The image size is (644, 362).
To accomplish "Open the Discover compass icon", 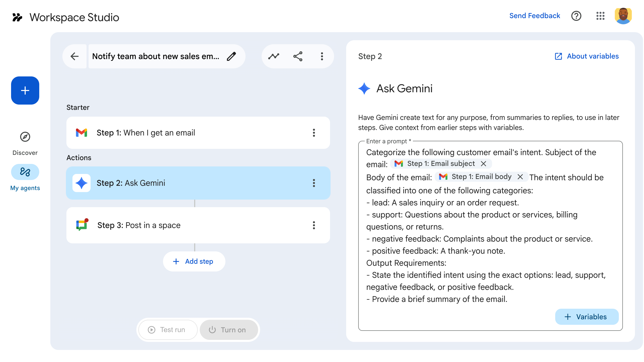I will [x=25, y=137].
